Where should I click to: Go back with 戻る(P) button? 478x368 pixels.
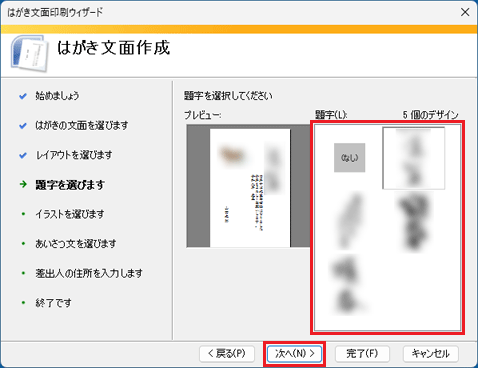[227, 354]
